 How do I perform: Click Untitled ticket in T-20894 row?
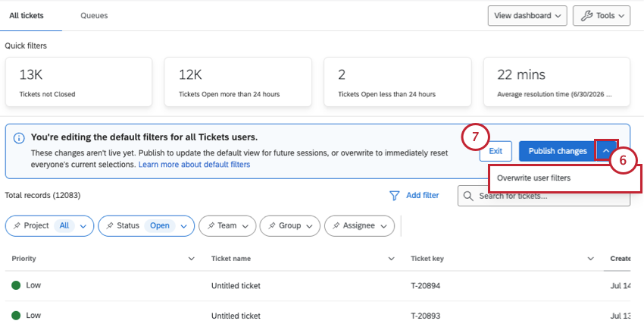point(236,285)
